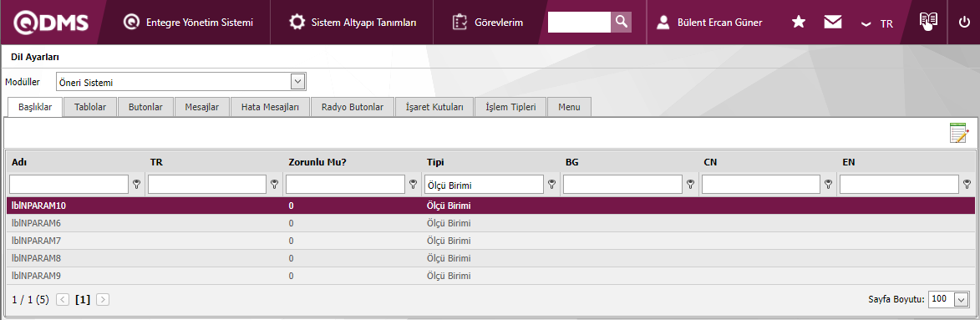980x320 pixels.
Task: Click the edit list icon above table
Action: coord(959,133)
